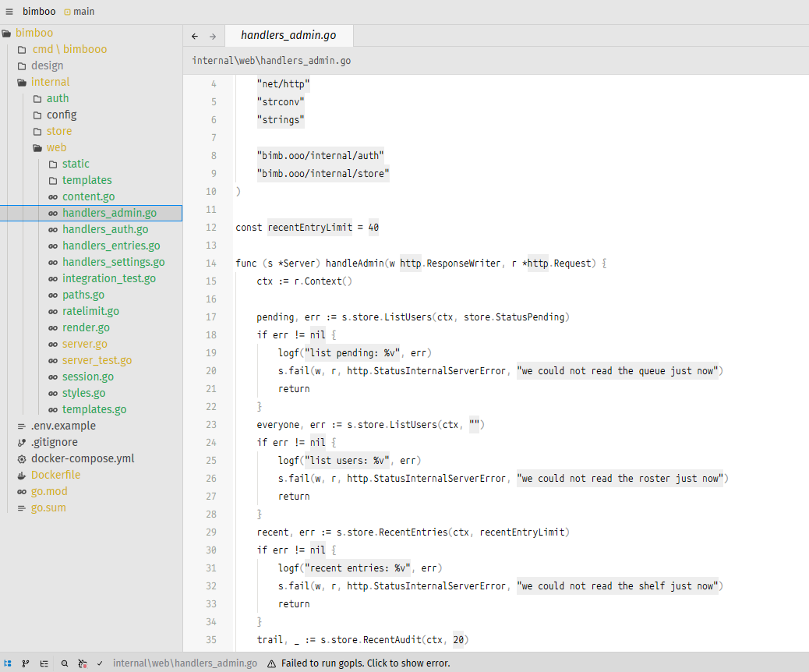This screenshot has width=809, height=672.
Task: Click line number 23 in the gutter
Action: point(211,425)
